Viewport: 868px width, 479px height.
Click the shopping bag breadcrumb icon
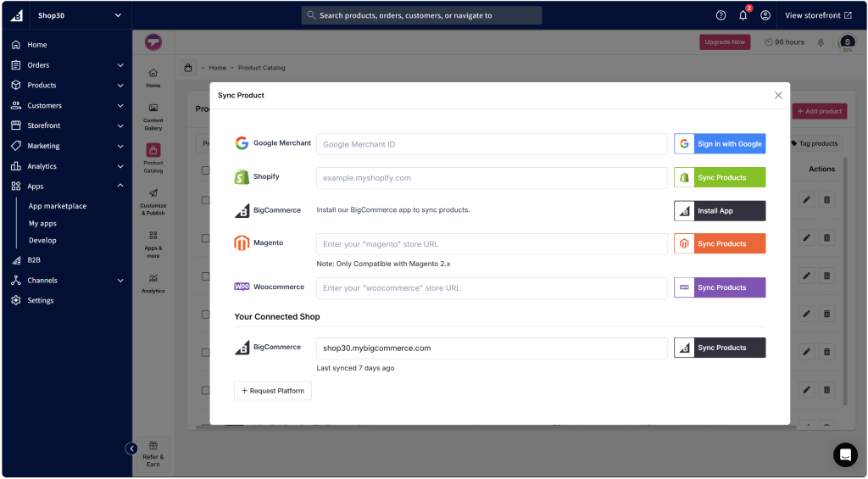(x=188, y=68)
